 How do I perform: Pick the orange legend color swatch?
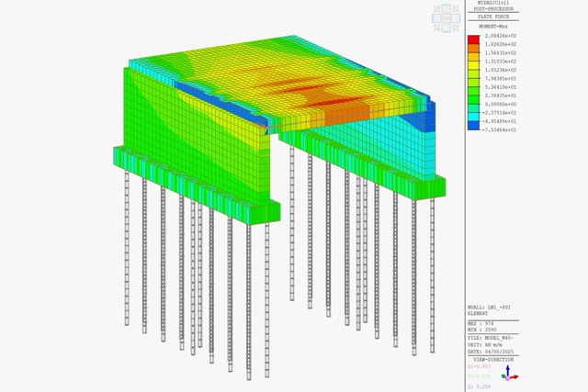pyautogui.click(x=474, y=49)
